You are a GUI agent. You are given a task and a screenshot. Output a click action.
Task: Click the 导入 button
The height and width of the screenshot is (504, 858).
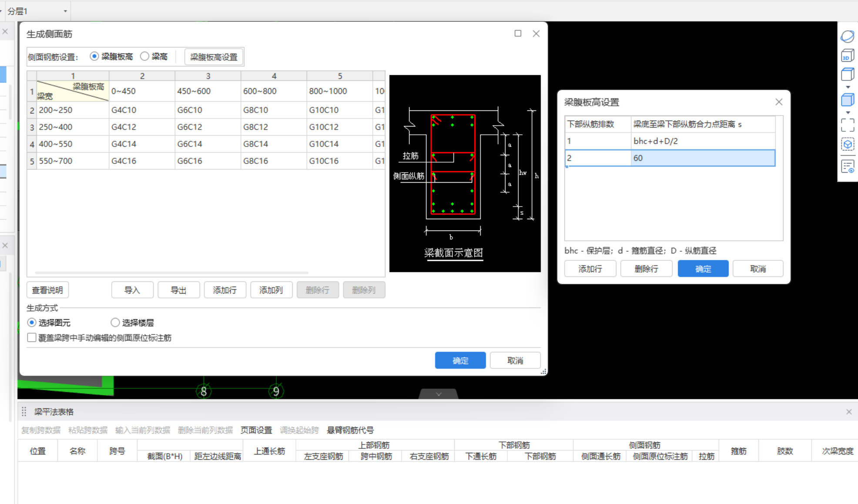click(x=132, y=290)
